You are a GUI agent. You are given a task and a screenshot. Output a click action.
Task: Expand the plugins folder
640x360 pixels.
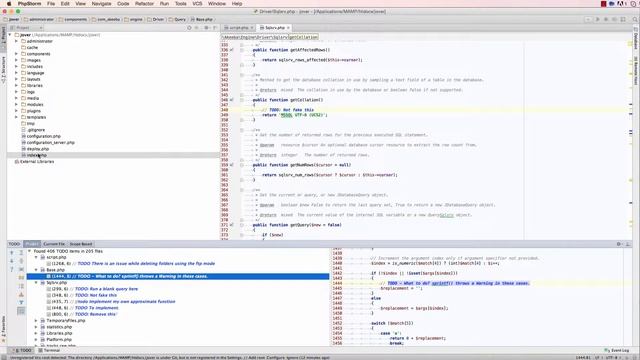pyautogui.click(x=16, y=111)
